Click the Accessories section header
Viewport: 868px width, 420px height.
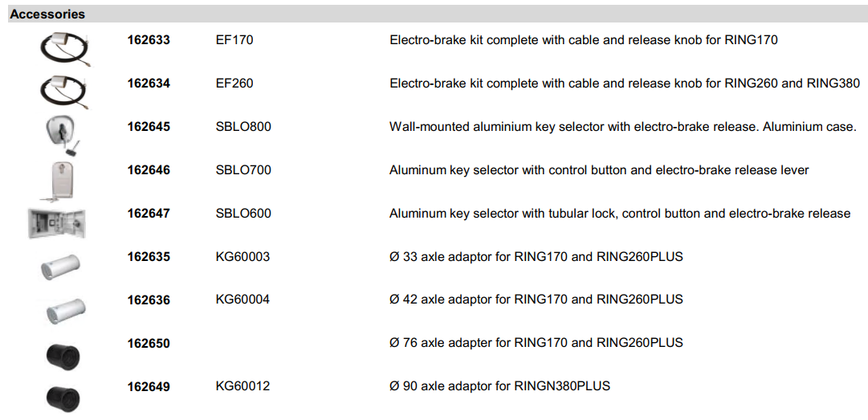point(47,14)
